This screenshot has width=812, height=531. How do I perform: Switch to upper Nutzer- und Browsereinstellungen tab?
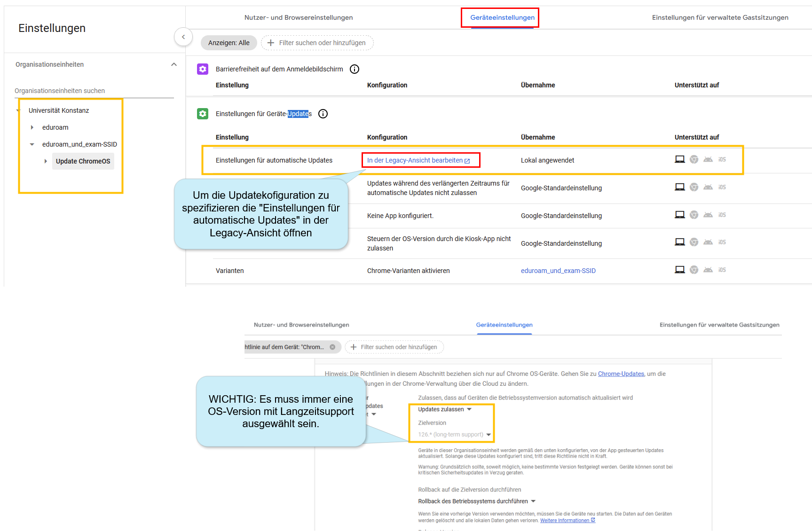pos(299,17)
